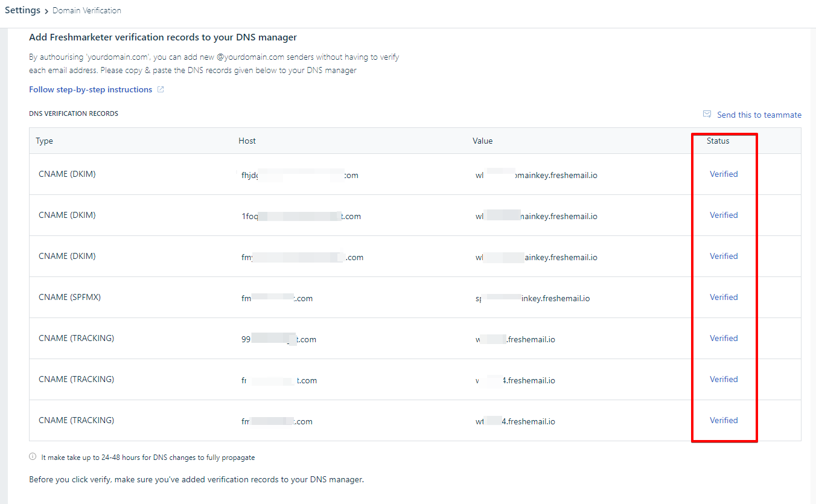Click the Status column header
Screen dimensions: 816x504
[x=718, y=141]
